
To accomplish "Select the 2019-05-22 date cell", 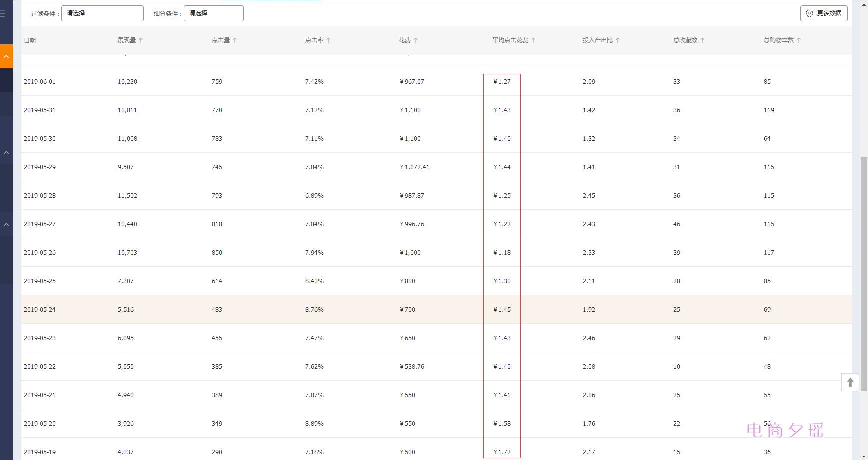I will (x=40, y=367).
